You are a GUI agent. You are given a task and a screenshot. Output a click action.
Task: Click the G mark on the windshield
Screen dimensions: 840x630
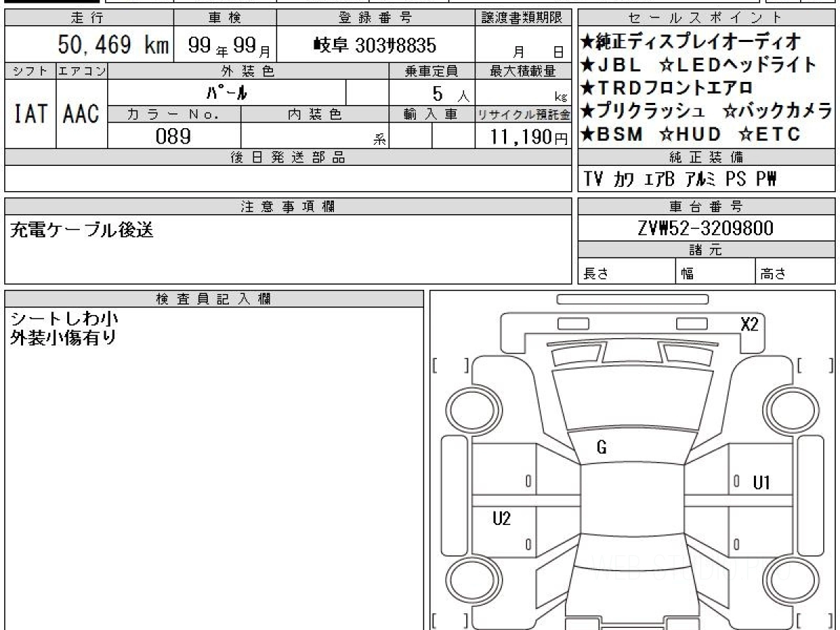pos(601,448)
